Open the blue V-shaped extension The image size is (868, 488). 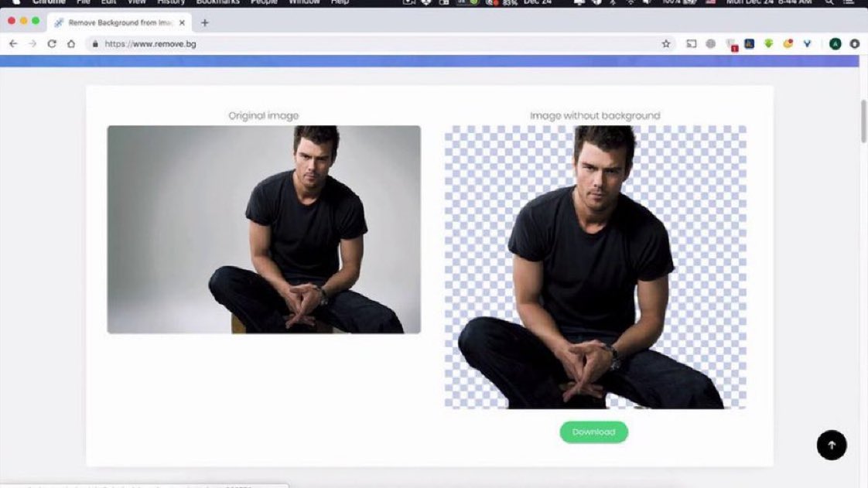point(807,43)
